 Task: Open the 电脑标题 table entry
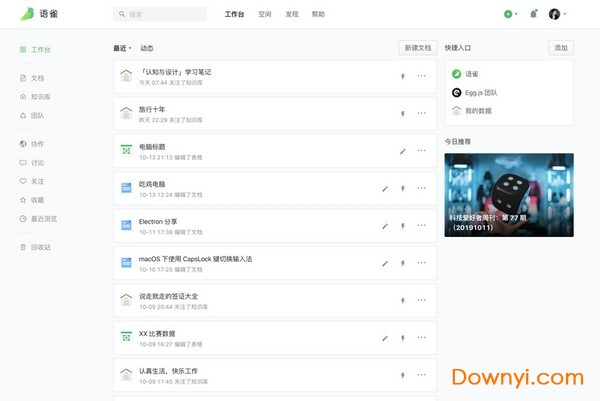point(152,147)
